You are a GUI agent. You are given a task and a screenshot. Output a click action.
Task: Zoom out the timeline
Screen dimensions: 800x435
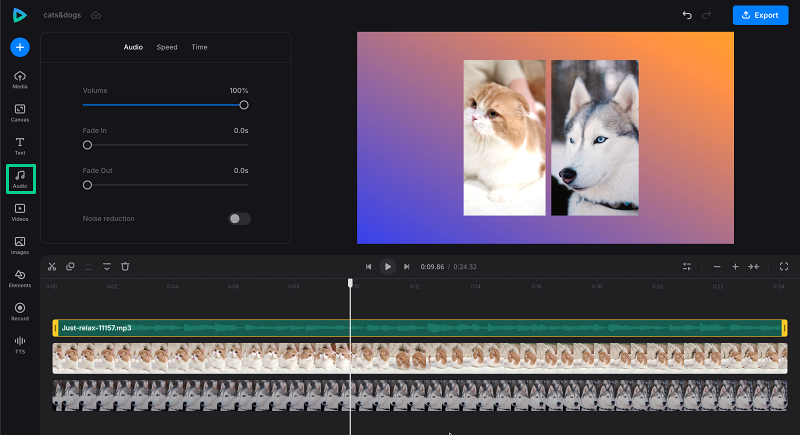click(717, 267)
